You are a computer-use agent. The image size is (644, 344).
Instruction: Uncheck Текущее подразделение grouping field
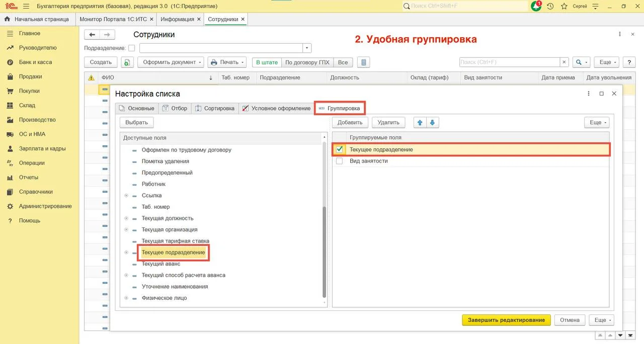click(340, 149)
